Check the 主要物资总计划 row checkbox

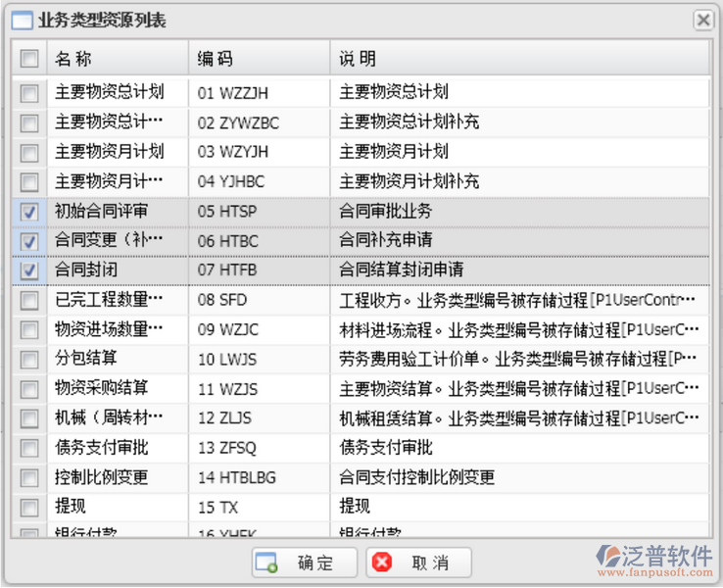tap(29, 93)
